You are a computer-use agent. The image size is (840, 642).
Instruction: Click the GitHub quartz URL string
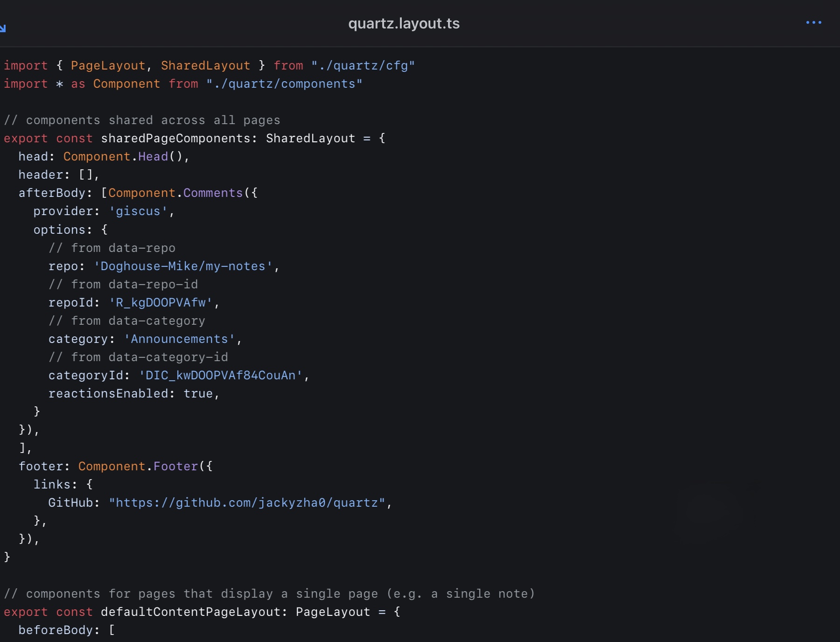click(247, 502)
